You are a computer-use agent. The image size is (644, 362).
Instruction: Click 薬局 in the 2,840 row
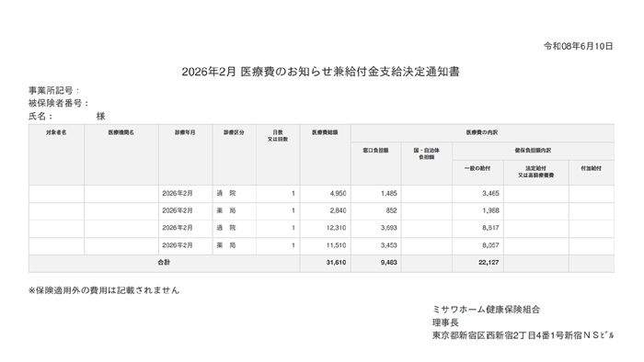(226, 210)
